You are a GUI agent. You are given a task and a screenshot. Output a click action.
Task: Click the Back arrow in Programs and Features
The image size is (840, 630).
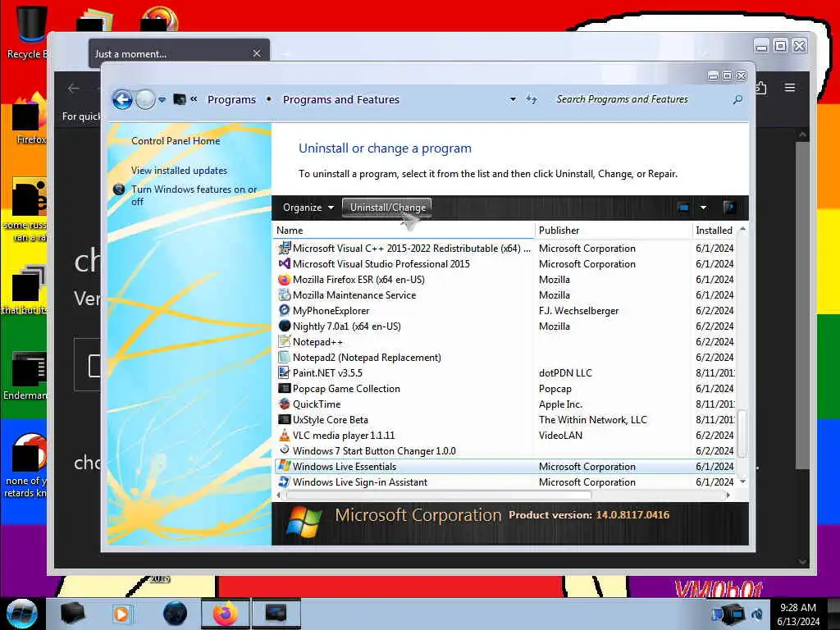[122, 99]
